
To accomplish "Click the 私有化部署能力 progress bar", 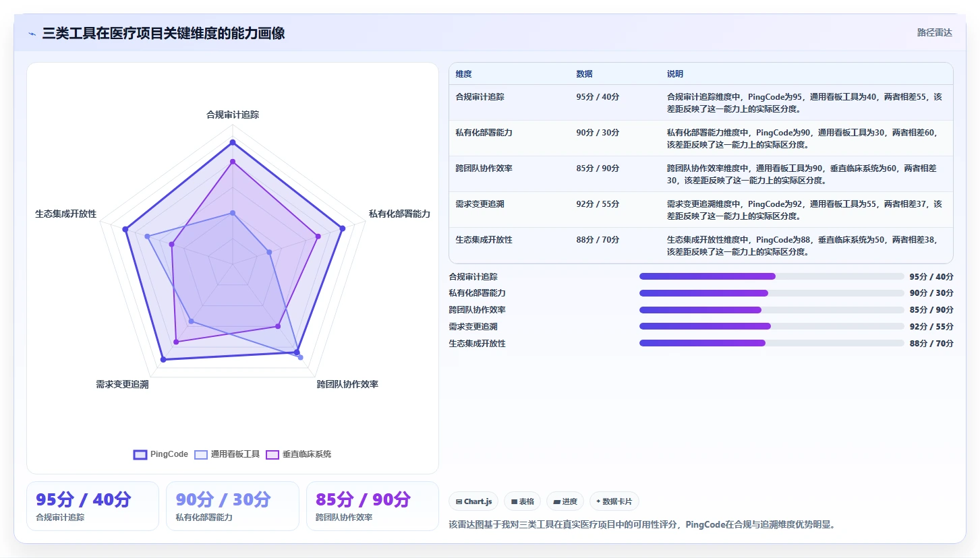I will tap(772, 293).
